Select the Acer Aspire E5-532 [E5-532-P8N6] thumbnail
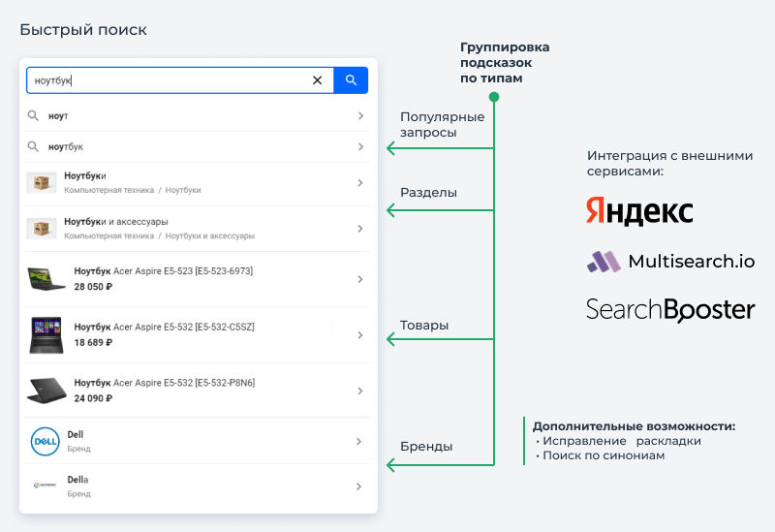This screenshot has width=775, height=532. point(46,391)
